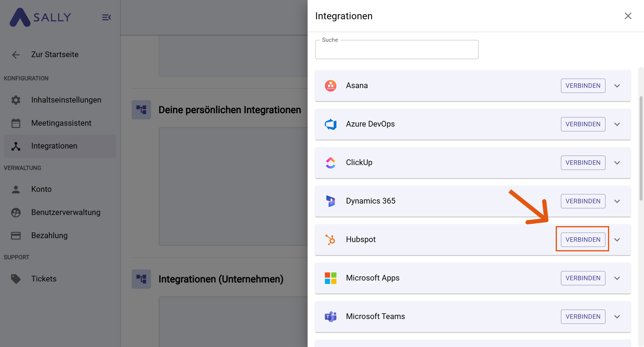Open Bezahlung menu item
The image size is (644, 347).
(x=60, y=236)
